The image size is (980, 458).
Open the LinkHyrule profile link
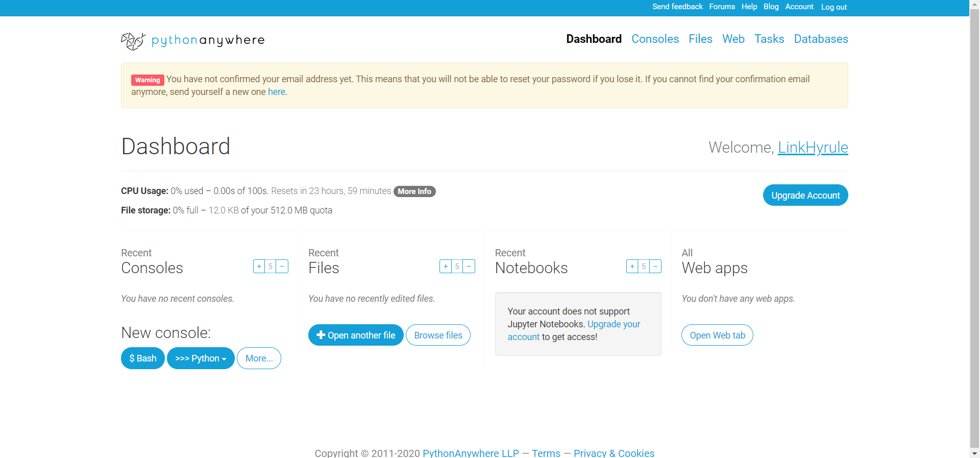[813, 147]
